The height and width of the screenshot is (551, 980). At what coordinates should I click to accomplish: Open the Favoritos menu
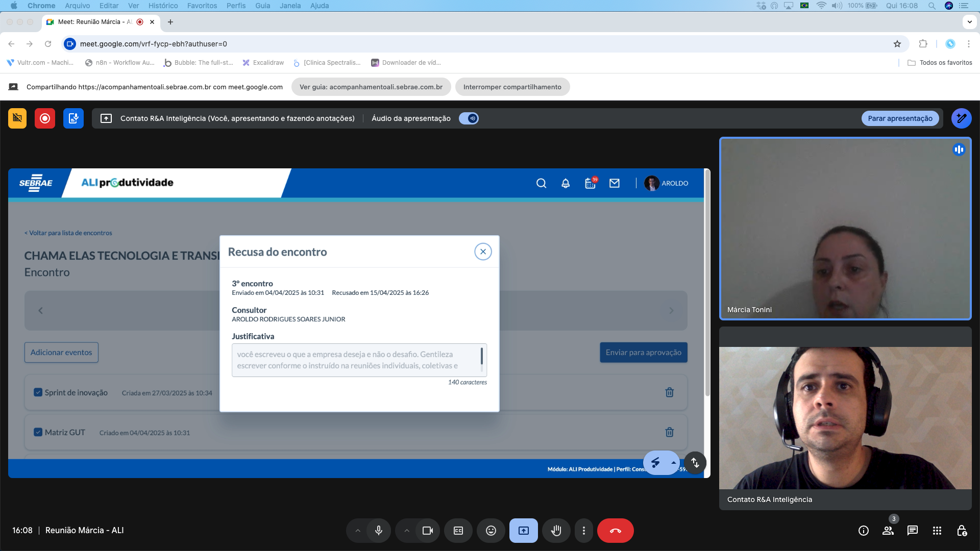(x=202, y=6)
